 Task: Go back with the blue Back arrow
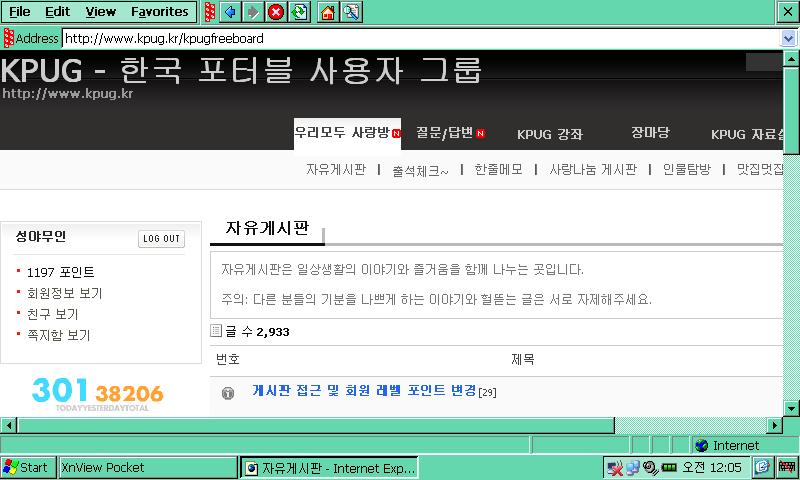point(231,12)
